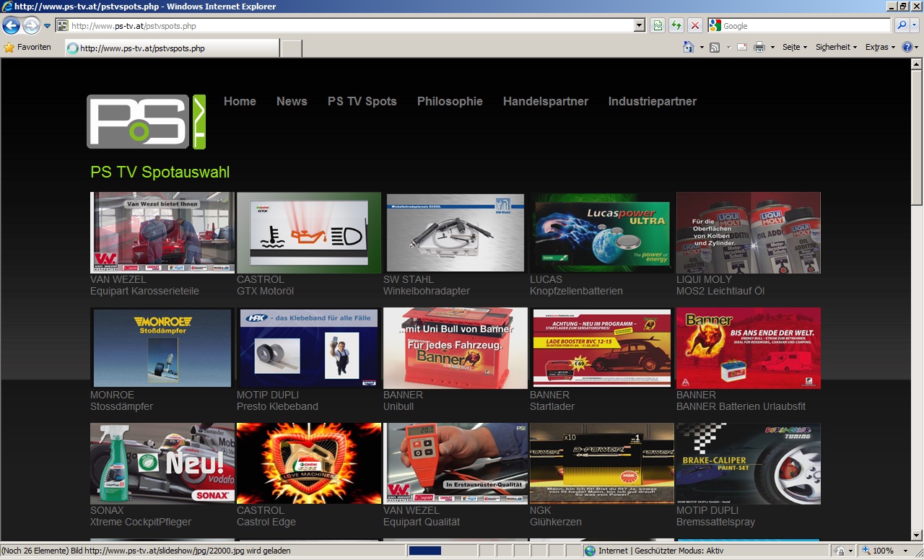Open the recent pages dropdown arrow
This screenshot has height=560, width=924.
(x=47, y=26)
